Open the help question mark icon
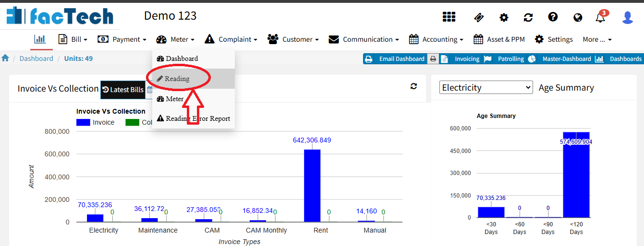This screenshot has width=644, height=246. pyautogui.click(x=553, y=17)
